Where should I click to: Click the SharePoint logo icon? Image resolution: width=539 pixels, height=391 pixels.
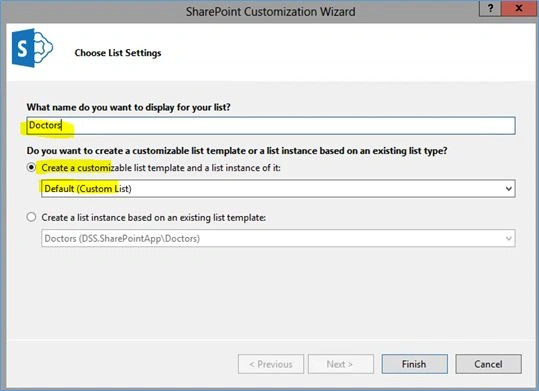(x=32, y=48)
